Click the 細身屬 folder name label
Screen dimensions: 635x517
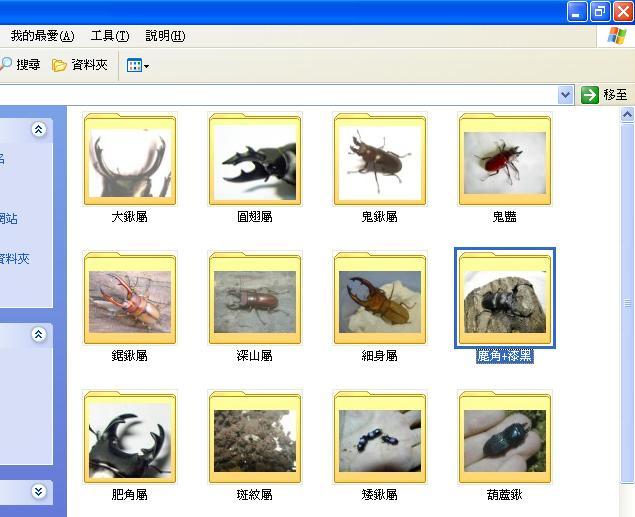[379, 356]
